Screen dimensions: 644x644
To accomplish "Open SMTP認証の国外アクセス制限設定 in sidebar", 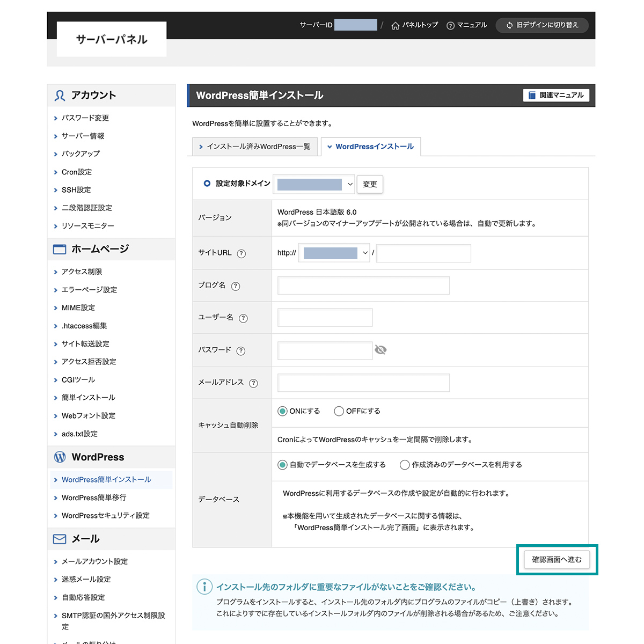I will point(113,621).
